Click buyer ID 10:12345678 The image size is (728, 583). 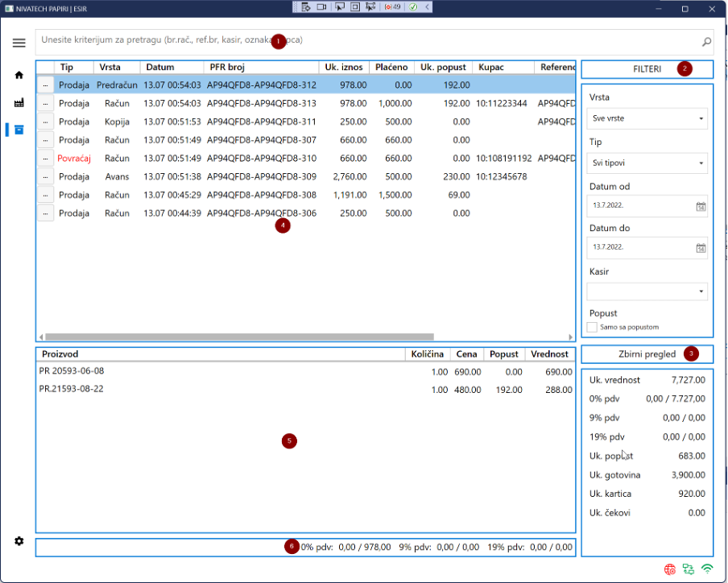pos(502,177)
